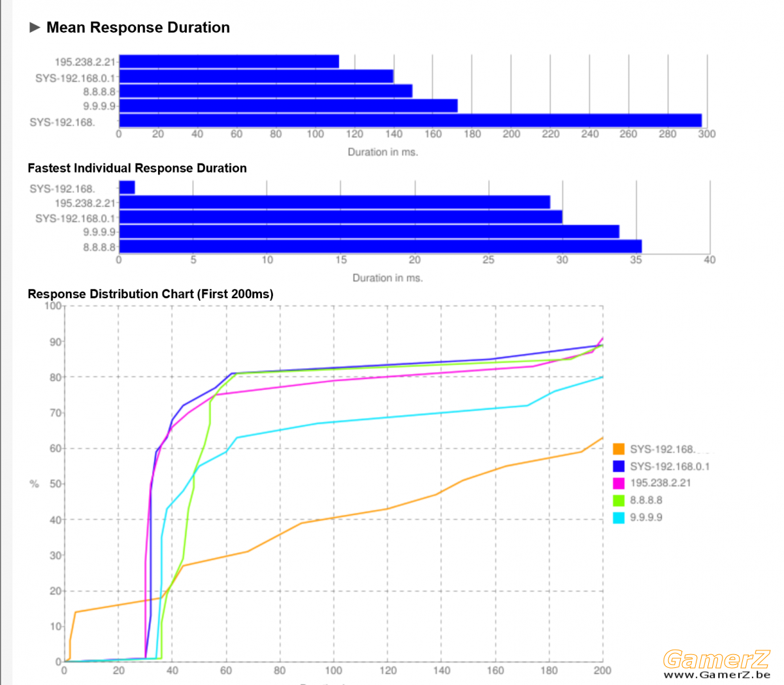Click the Mean Response Duration heading
This screenshot has width=784, height=685.
[x=138, y=27]
